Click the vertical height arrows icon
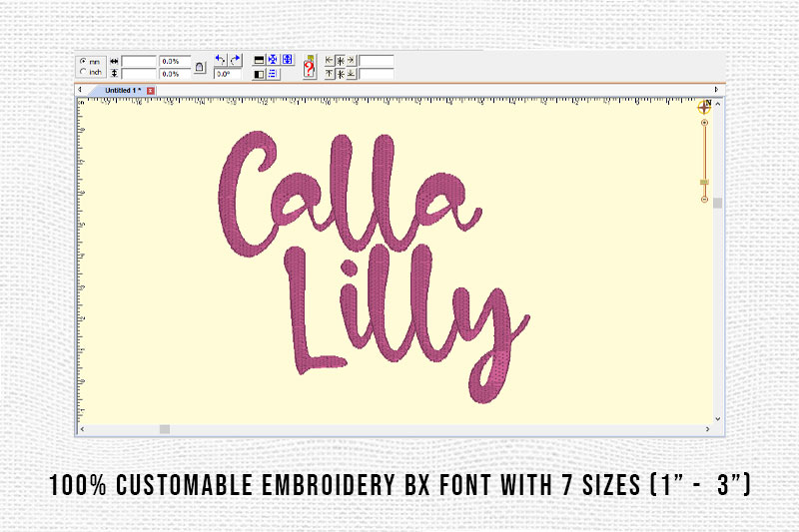799x532 pixels. pyautogui.click(x=114, y=74)
